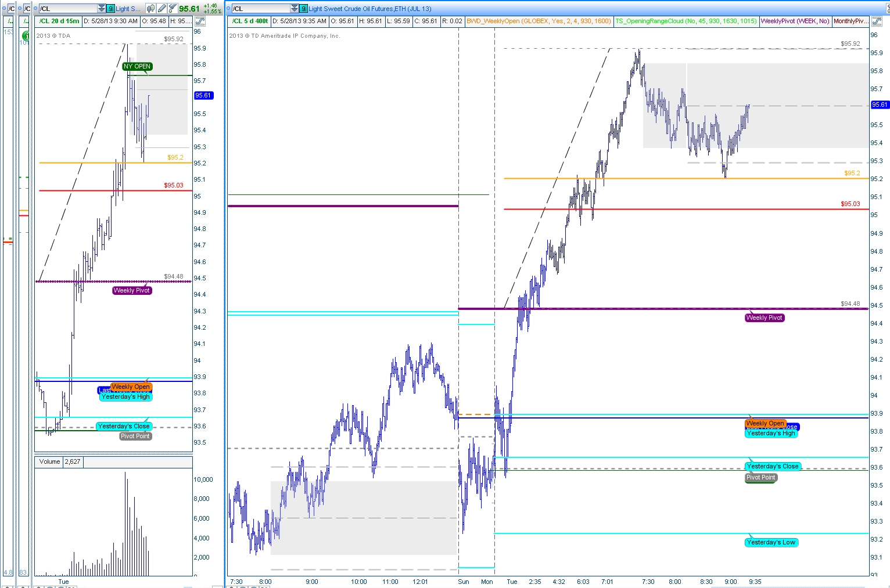Click the $94.48 label on right chart

[850, 304]
